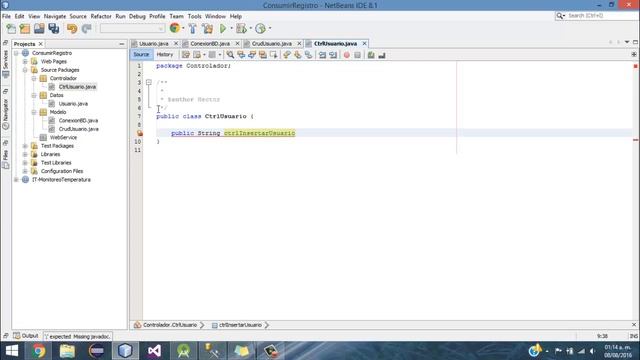Click the Open Project toolbar icon
This screenshot has width=640, height=360.
(39, 29)
